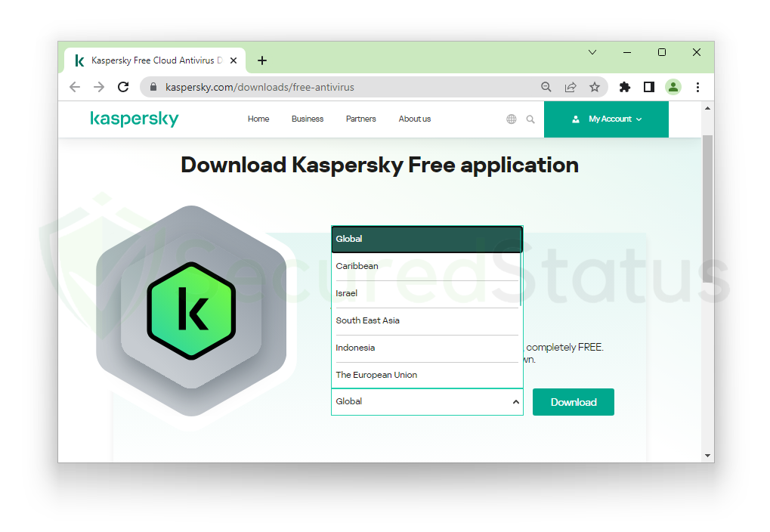Screen dimensions: 770x532
Task: Bookmark this page with the star
Action: pyautogui.click(x=595, y=87)
